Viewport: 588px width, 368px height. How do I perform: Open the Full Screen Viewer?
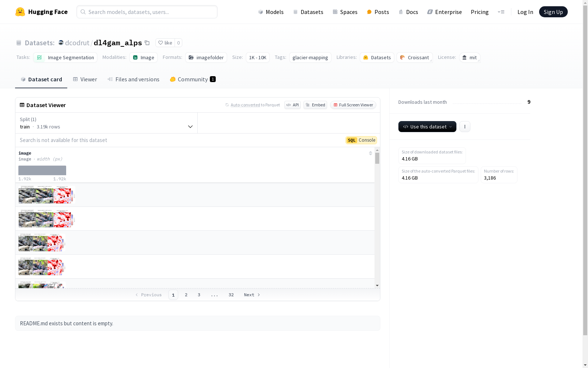click(353, 105)
